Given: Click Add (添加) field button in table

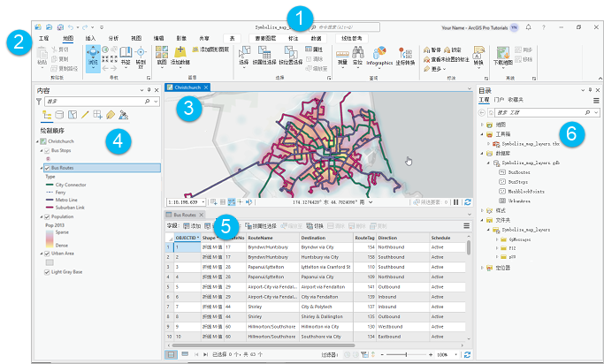Looking at the screenshot, I should (191, 226).
